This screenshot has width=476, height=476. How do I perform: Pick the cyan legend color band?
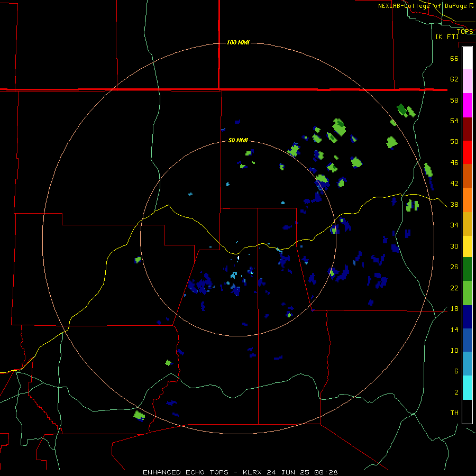point(467,388)
